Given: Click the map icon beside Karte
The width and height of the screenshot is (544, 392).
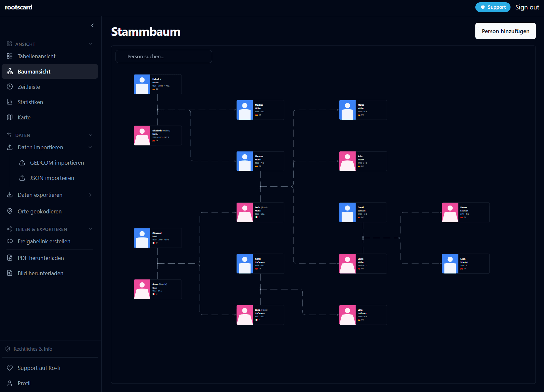Looking at the screenshot, I should 10,117.
